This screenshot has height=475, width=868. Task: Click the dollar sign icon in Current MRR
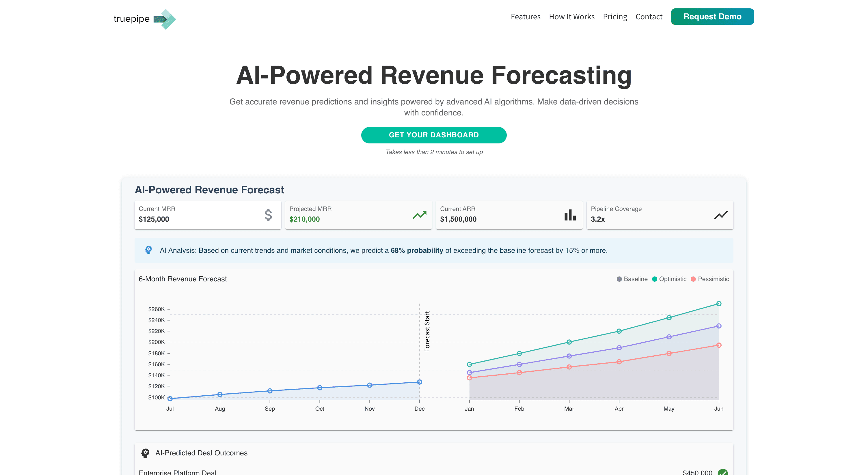tap(268, 215)
